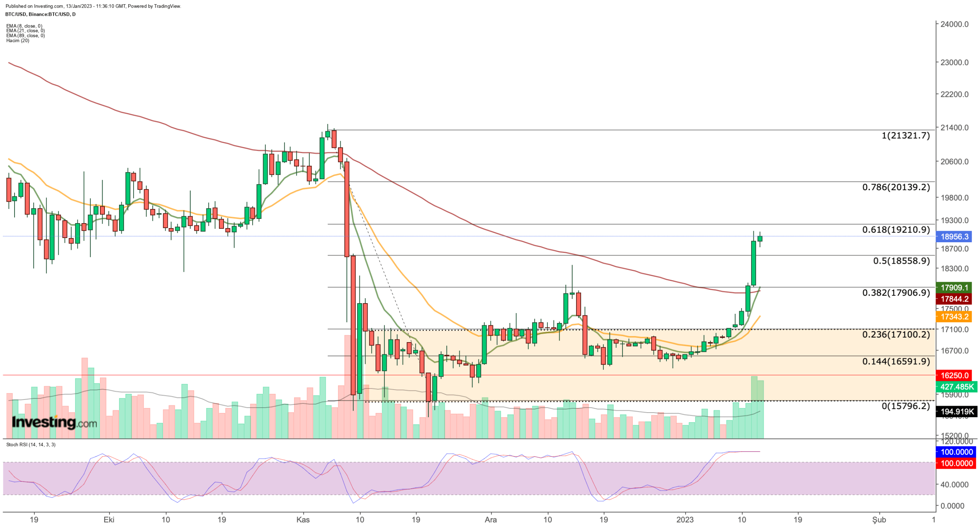Click the Stoch RSI (14, 14, 3, 3) label
980x527 pixels.
click(31, 444)
